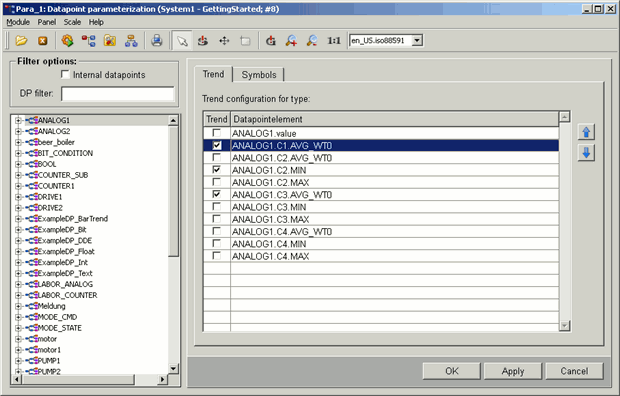Click the printer icon in toolbar
620x396 pixels.
157,40
